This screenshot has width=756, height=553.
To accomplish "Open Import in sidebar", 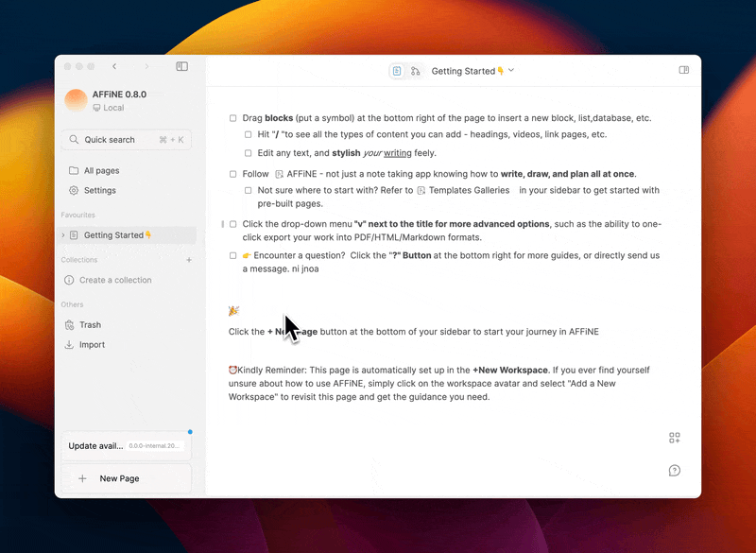I will [x=127, y=345].
